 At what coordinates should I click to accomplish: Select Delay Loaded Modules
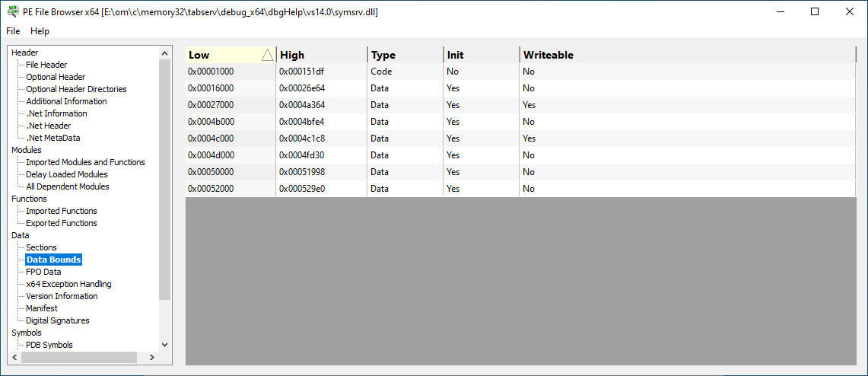coord(67,174)
